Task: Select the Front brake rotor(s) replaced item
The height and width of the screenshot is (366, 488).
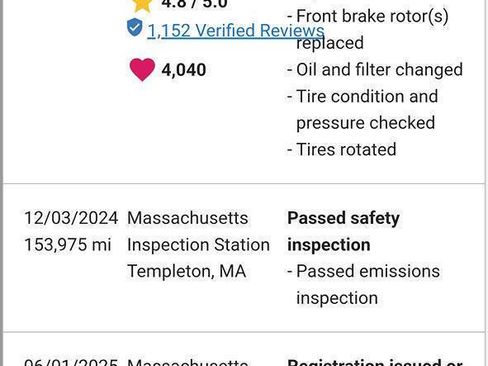Action: [x=368, y=29]
